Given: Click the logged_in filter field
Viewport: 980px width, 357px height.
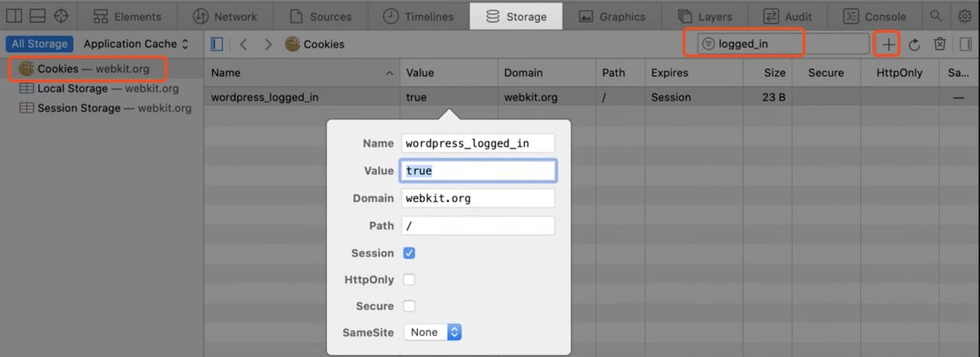Looking at the screenshot, I should tap(782, 44).
